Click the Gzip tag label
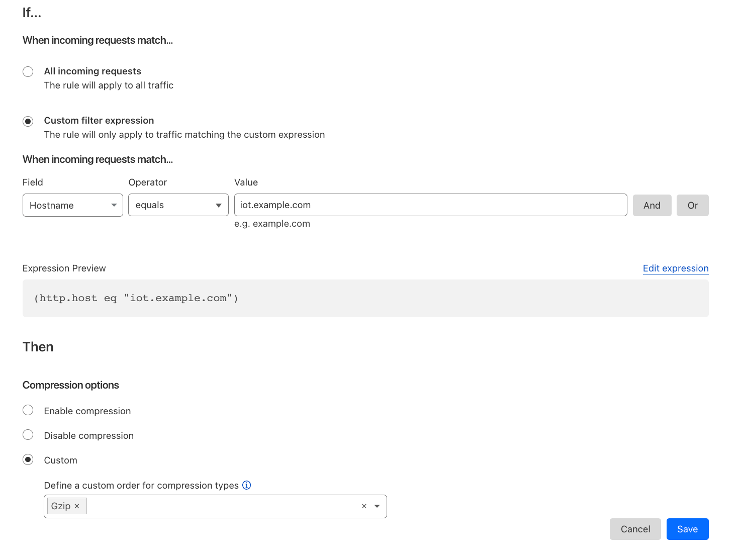 click(61, 506)
